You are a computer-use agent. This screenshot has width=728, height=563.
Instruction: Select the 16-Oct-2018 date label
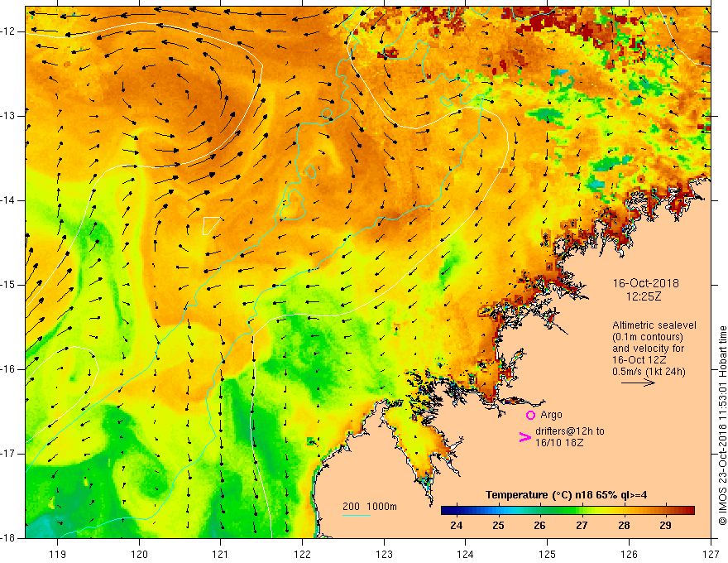[645, 283]
